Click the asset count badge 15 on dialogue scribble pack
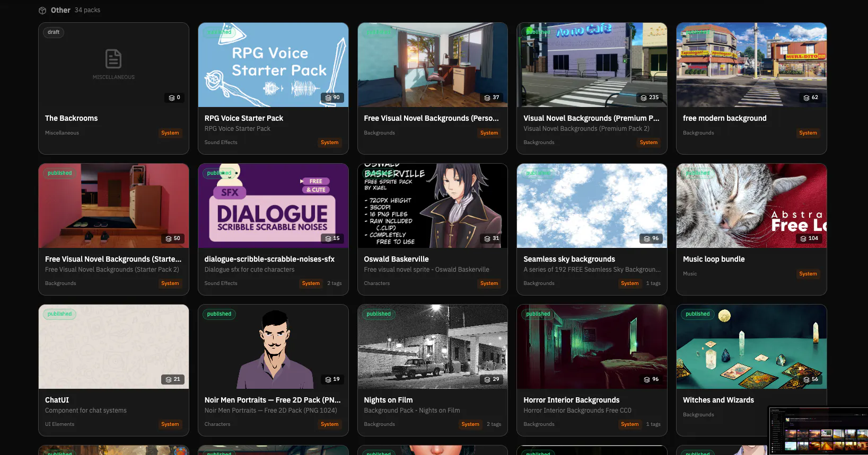The height and width of the screenshot is (455, 868). coord(332,238)
